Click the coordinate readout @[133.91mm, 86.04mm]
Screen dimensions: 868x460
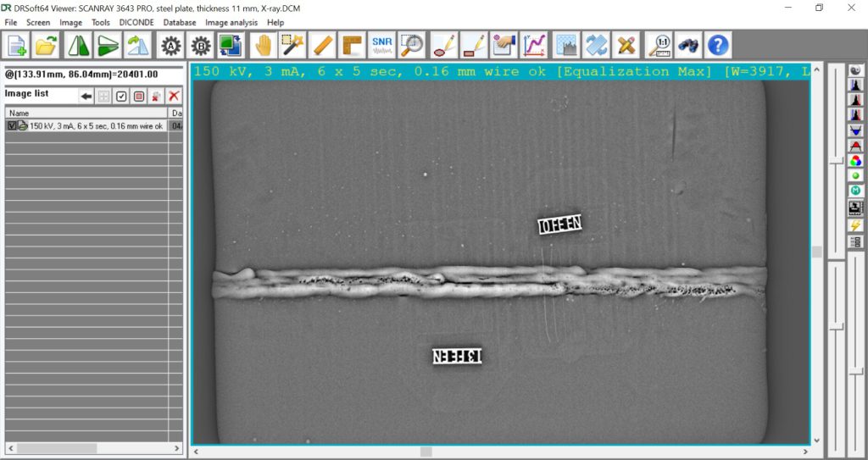pyautogui.click(x=81, y=75)
